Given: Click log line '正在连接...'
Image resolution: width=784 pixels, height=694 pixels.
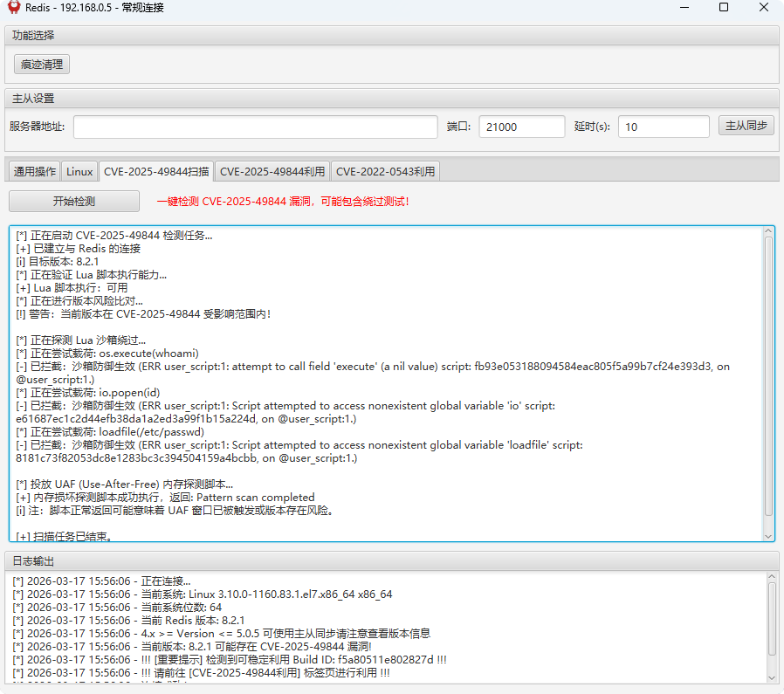Looking at the screenshot, I should pyautogui.click(x=101, y=581).
